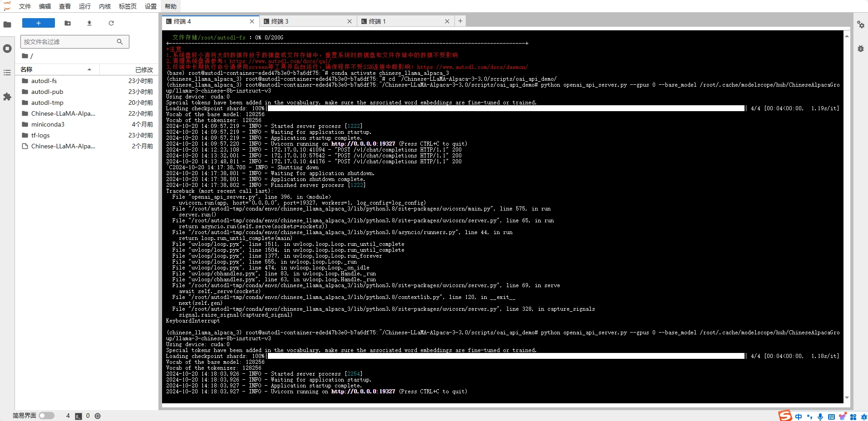Open the 内核 menu
The height and width of the screenshot is (421, 868).
pyautogui.click(x=105, y=6)
